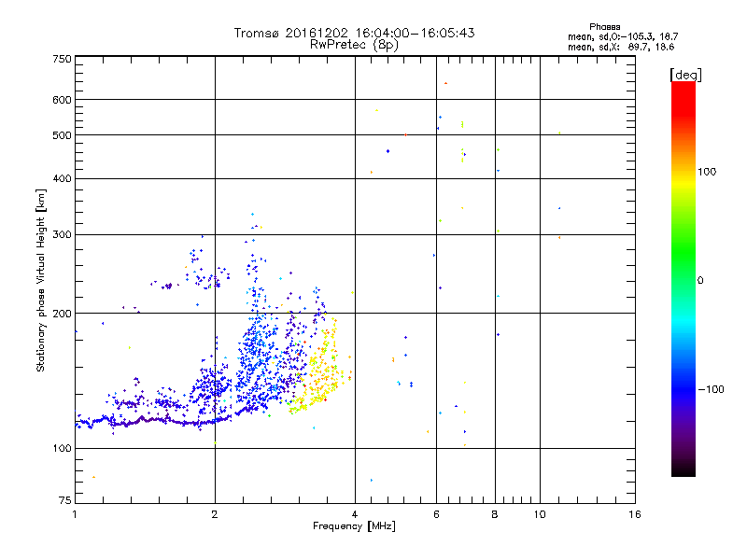The image size is (747, 560).
Task: Click the 2 MHz x-axis tick label
Action: pos(215,514)
